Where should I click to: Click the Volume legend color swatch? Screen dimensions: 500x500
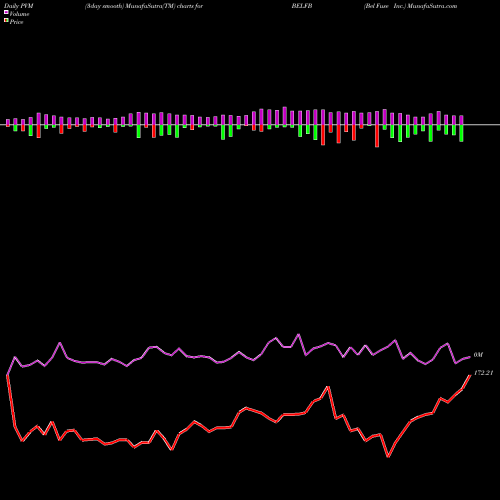click(x=6, y=12)
